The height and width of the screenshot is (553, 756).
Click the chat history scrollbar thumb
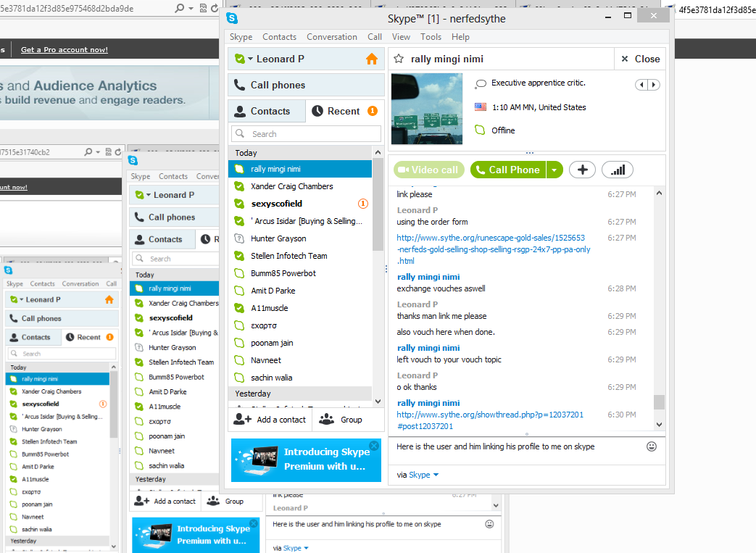(659, 402)
